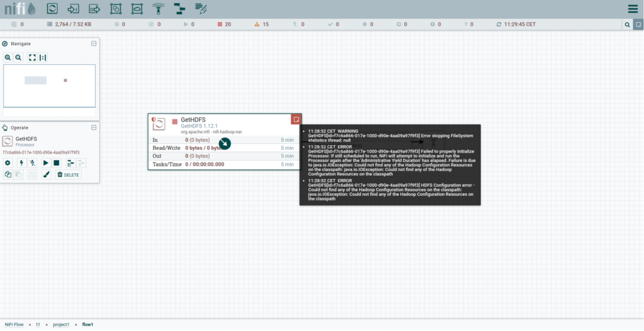Fit the flow to the screen

tap(32, 58)
